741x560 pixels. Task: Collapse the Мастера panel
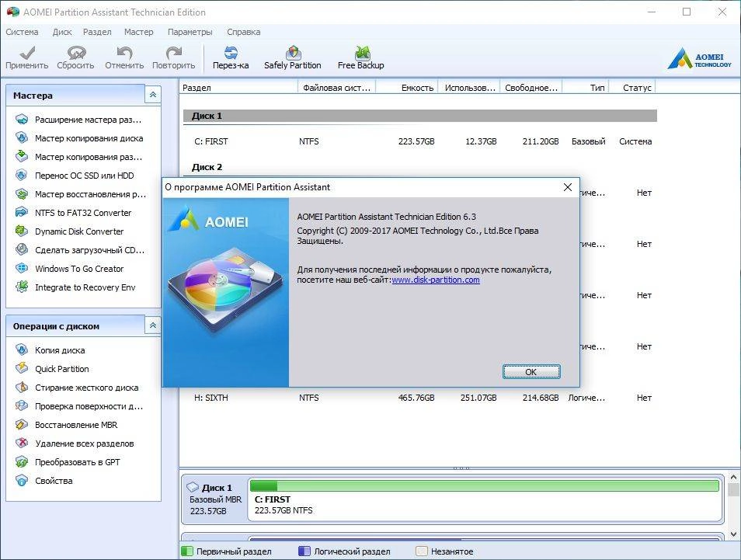pyautogui.click(x=153, y=95)
